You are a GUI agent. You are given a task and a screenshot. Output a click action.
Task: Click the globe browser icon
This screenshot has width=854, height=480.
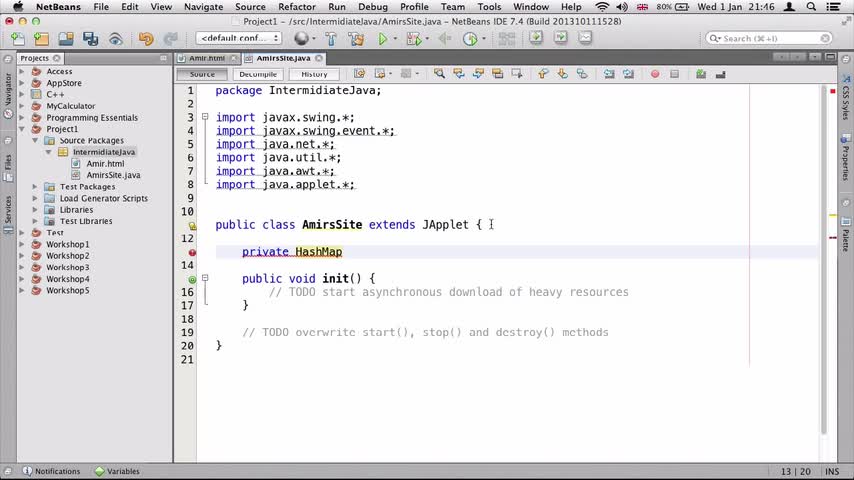(301, 38)
